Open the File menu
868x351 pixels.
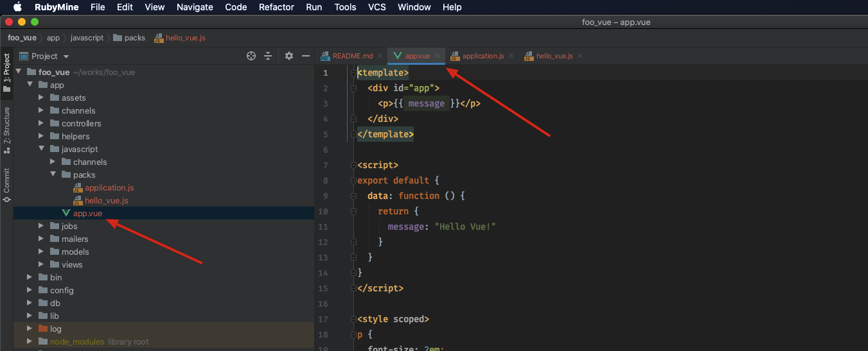98,7
